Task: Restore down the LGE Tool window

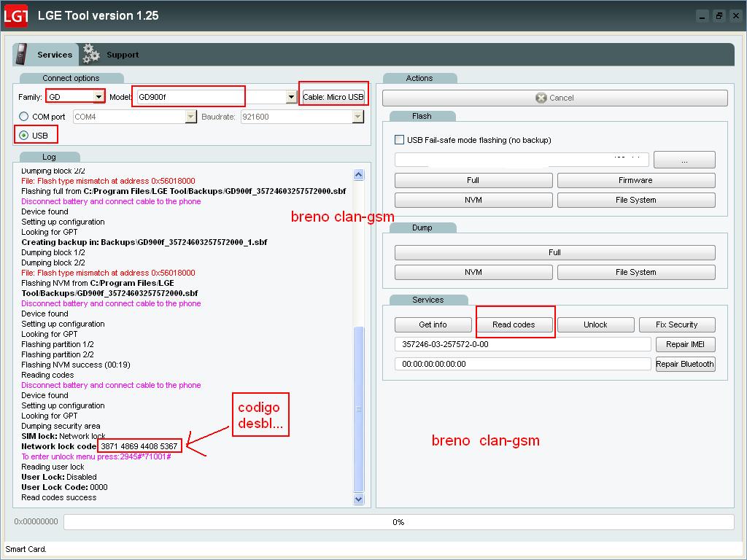Action: pos(719,16)
